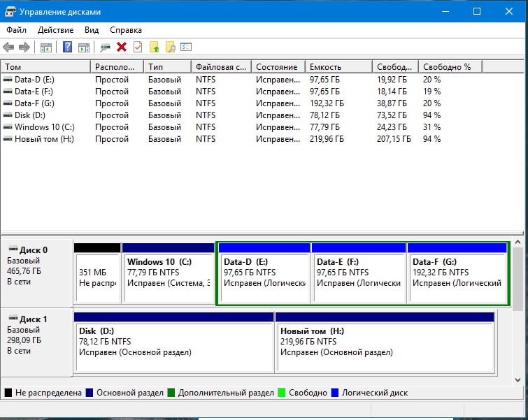
Task: Select the Windows 10 (C:) partition block
Action: coord(168,273)
